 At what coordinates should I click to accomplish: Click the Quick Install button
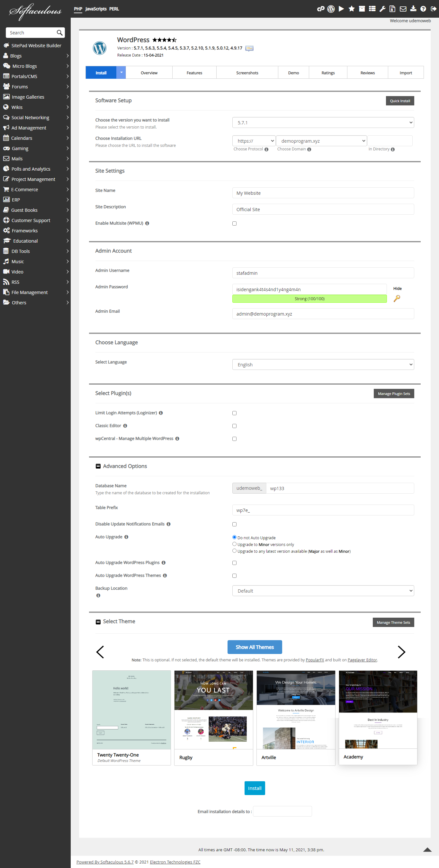point(400,101)
